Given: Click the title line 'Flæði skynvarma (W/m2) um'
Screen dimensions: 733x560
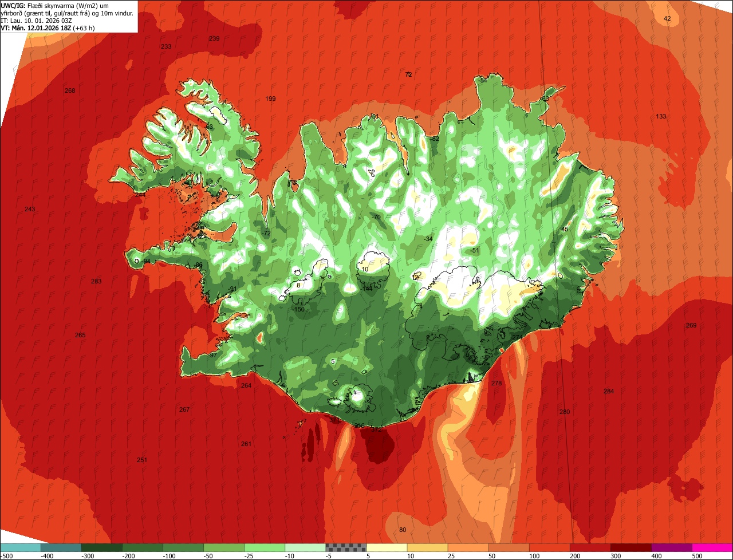Looking at the screenshot, I should tap(68, 5).
